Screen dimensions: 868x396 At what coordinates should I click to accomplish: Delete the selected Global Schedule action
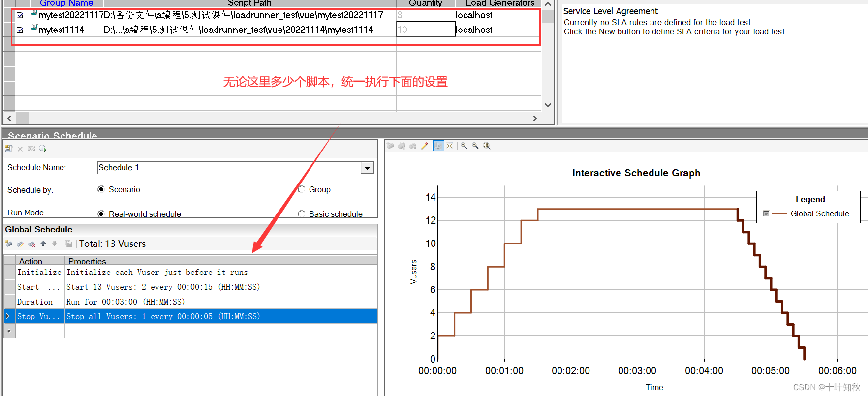pyautogui.click(x=32, y=244)
